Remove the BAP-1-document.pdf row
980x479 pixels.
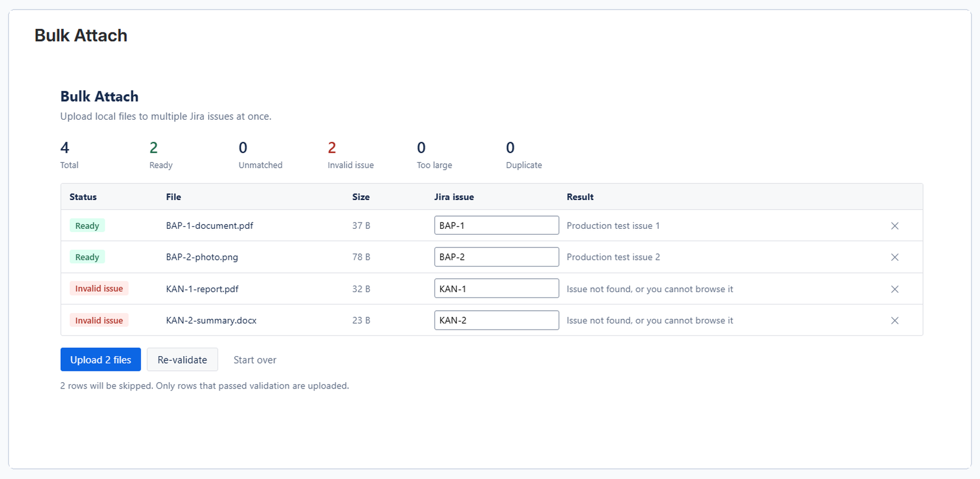coord(895,226)
